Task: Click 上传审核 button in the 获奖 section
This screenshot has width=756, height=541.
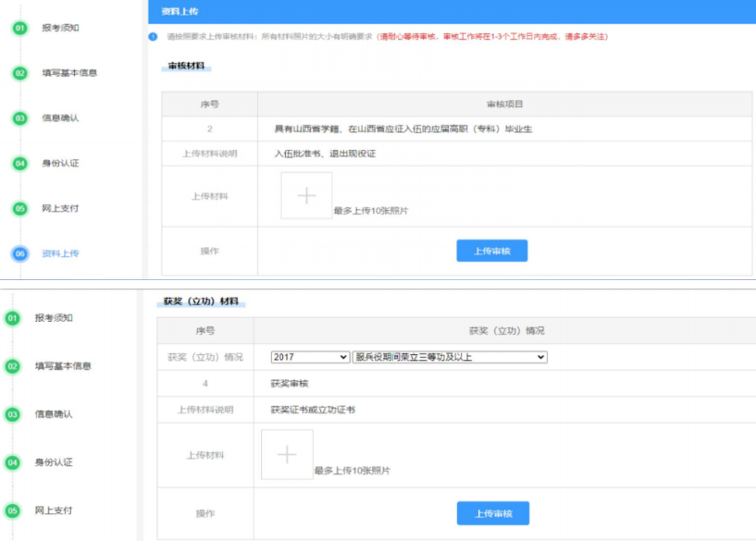Action: tap(492, 513)
